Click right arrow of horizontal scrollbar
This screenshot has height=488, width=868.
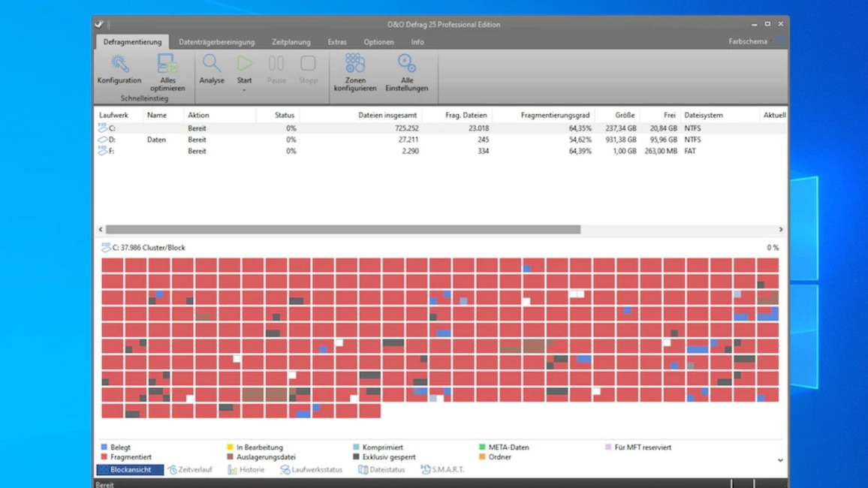[781, 229]
